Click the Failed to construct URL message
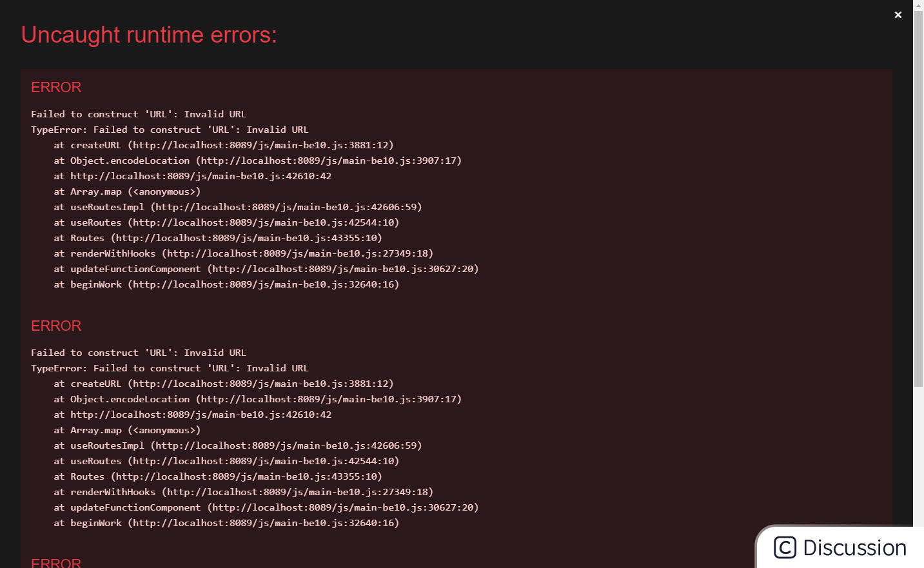 tap(138, 114)
